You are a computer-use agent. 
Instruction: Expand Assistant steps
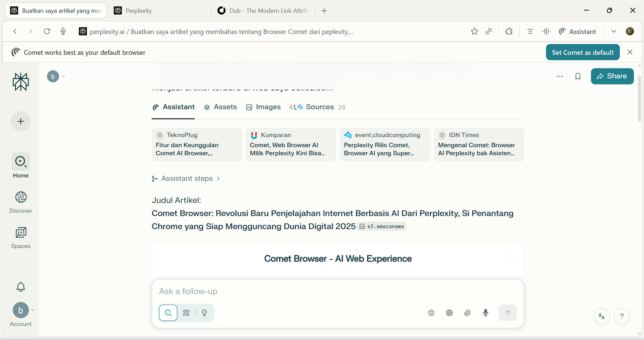186,178
